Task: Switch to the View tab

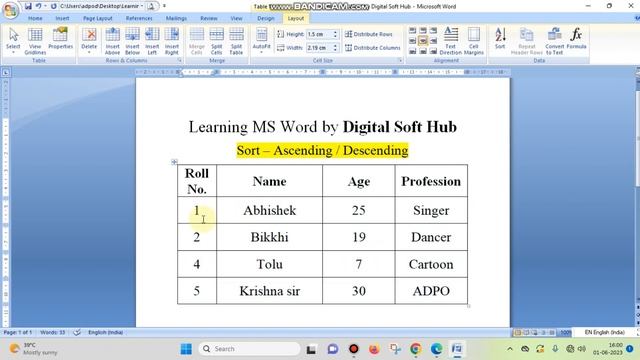Action: tap(236, 18)
